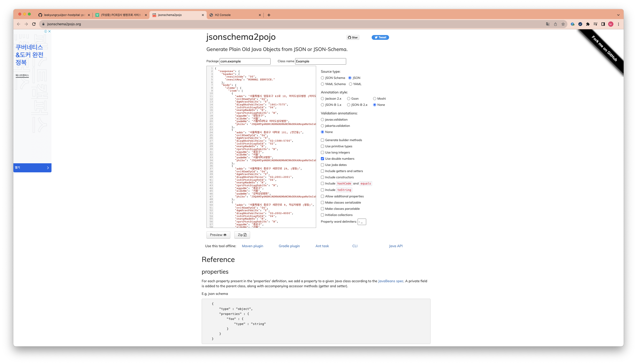Viewport: 637px width, 364px height.
Task: Select JSON Schema source type
Action: click(x=323, y=78)
